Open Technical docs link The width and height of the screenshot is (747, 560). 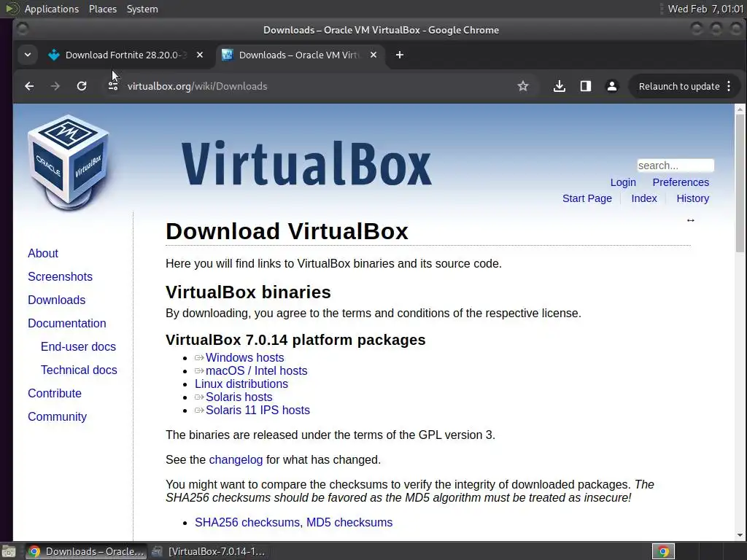pyautogui.click(x=79, y=370)
